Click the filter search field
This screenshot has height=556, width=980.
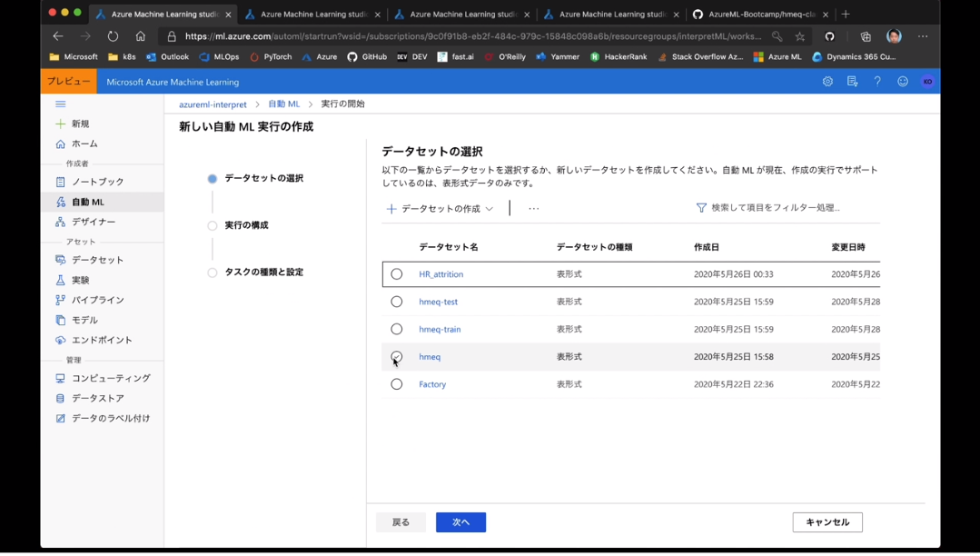click(x=775, y=208)
